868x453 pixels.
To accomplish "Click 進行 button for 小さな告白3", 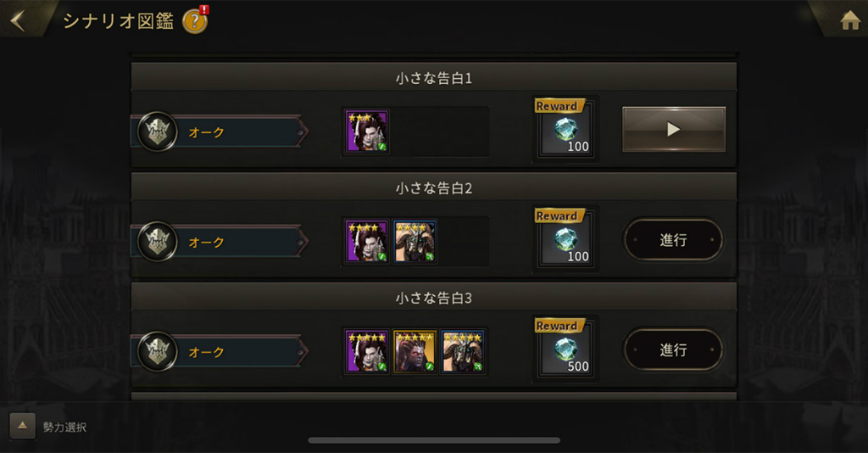I will [673, 350].
